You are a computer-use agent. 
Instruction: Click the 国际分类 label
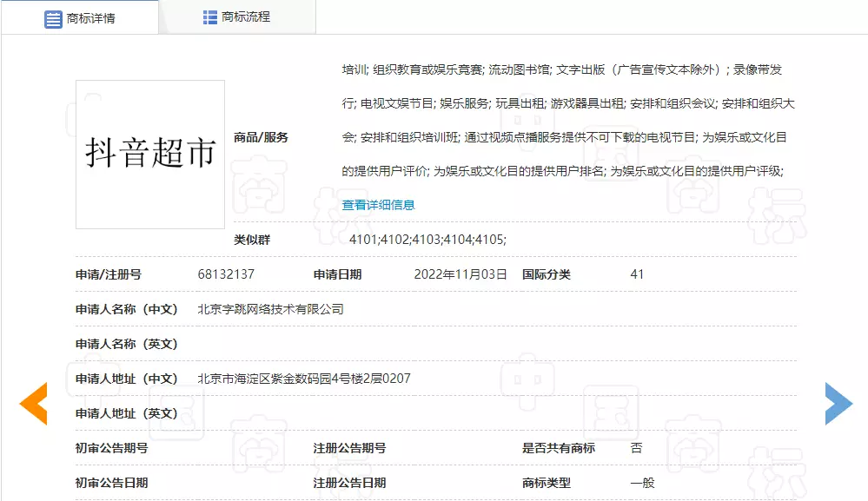click(x=547, y=274)
